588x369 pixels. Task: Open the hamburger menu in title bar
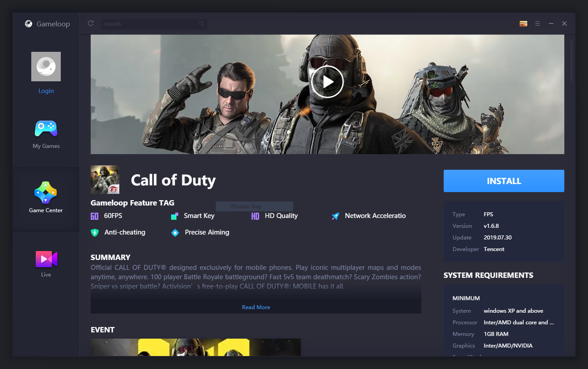538,24
